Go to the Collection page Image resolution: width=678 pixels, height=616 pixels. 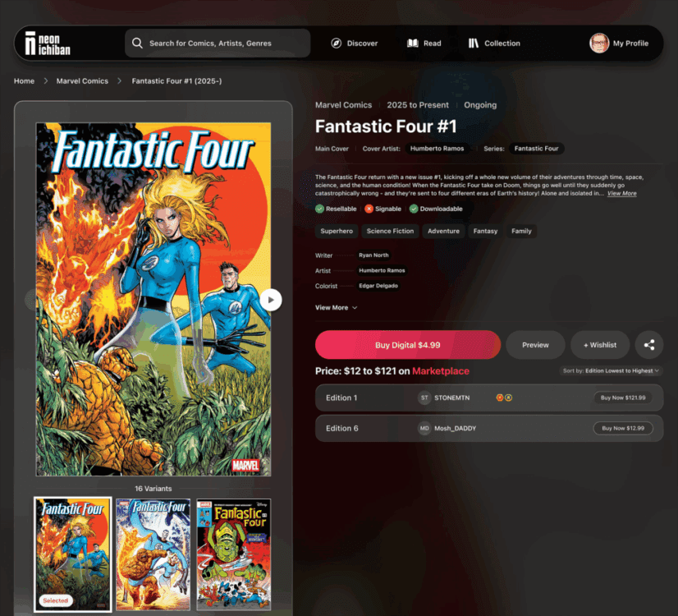click(x=494, y=44)
